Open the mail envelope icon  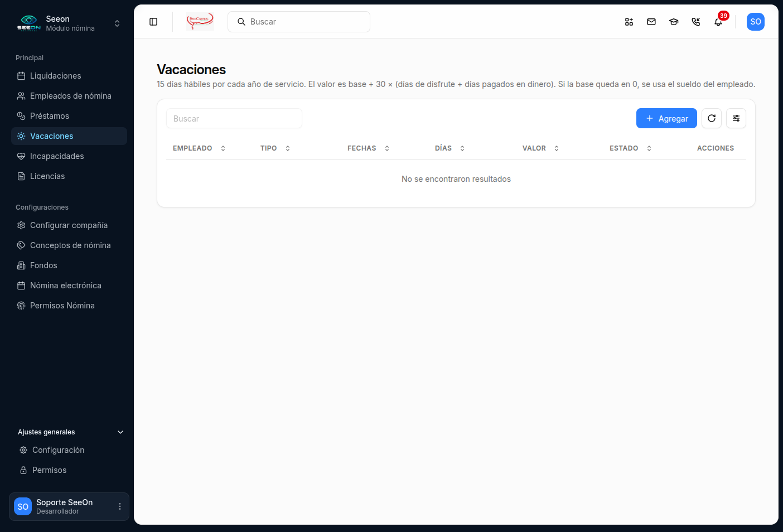(651, 22)
